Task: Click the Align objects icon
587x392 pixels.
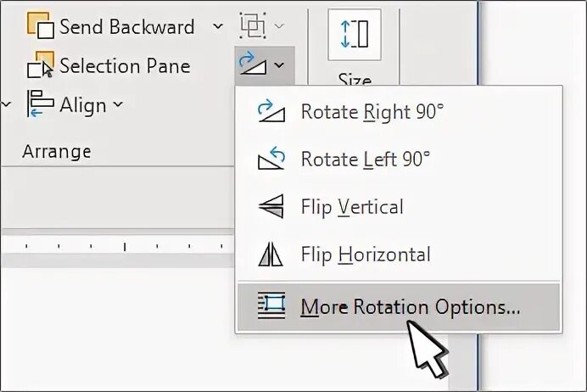Action: [x=41, y=105]
